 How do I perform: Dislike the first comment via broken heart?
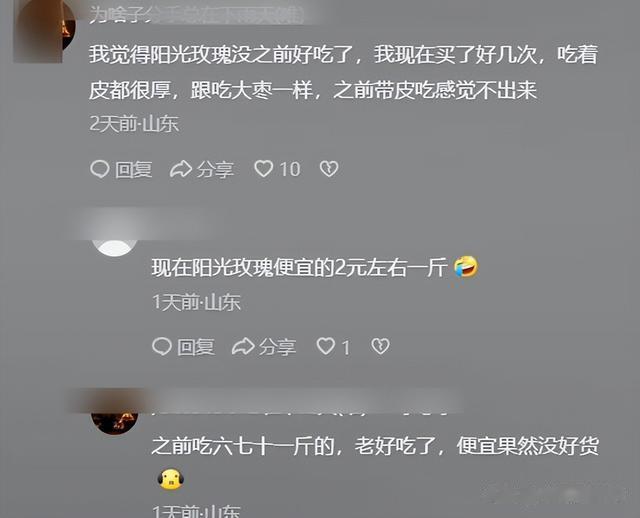tap(329, 169)
